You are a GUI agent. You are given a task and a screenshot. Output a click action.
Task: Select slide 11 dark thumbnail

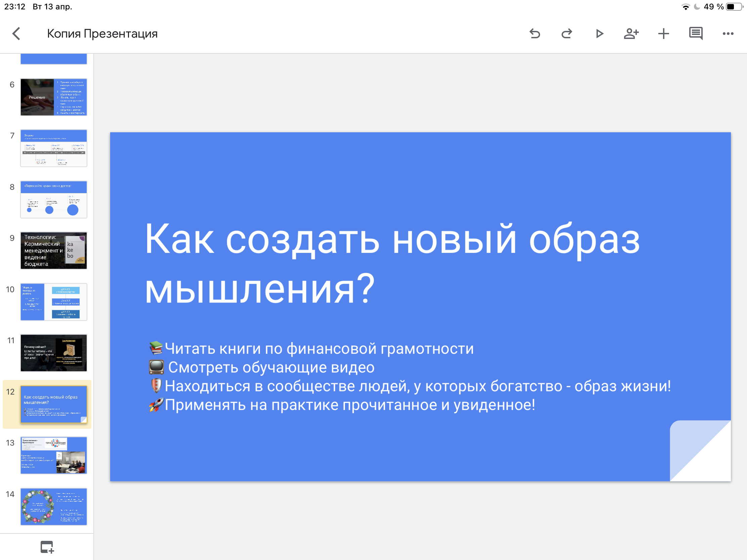[x=54, y=353]
